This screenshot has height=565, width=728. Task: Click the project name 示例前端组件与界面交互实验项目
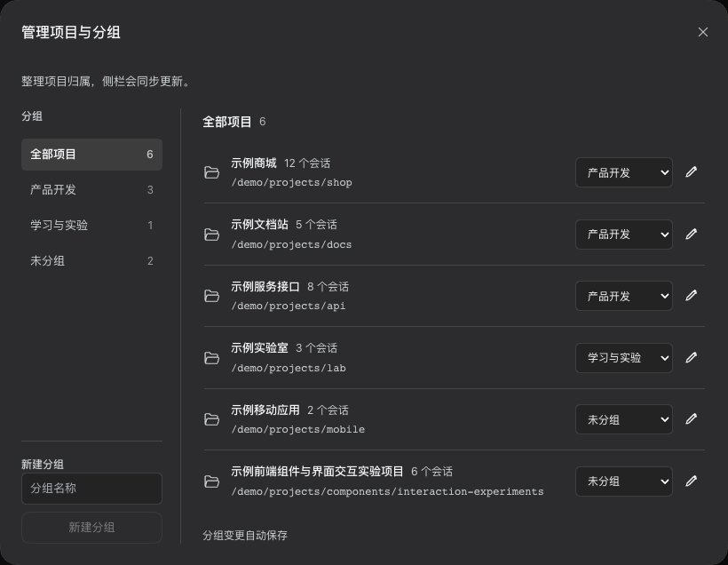point(317,472)
